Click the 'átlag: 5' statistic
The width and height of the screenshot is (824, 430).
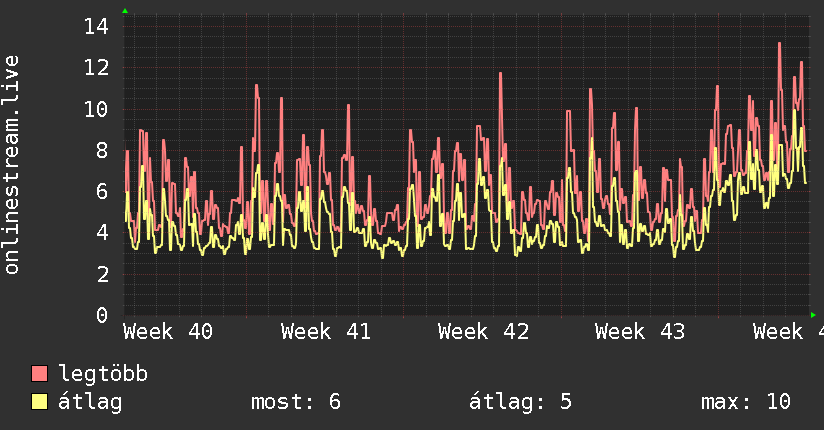point(520,402)
